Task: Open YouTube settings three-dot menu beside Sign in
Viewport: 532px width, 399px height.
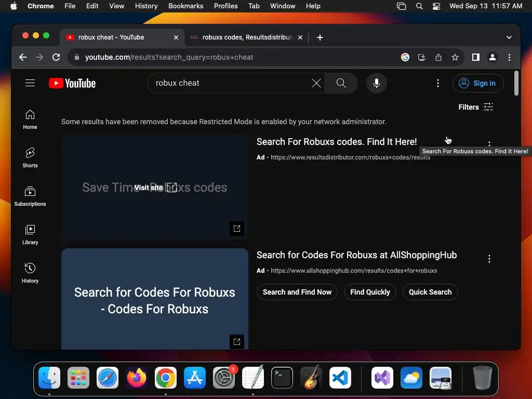Action: point(437,83)
